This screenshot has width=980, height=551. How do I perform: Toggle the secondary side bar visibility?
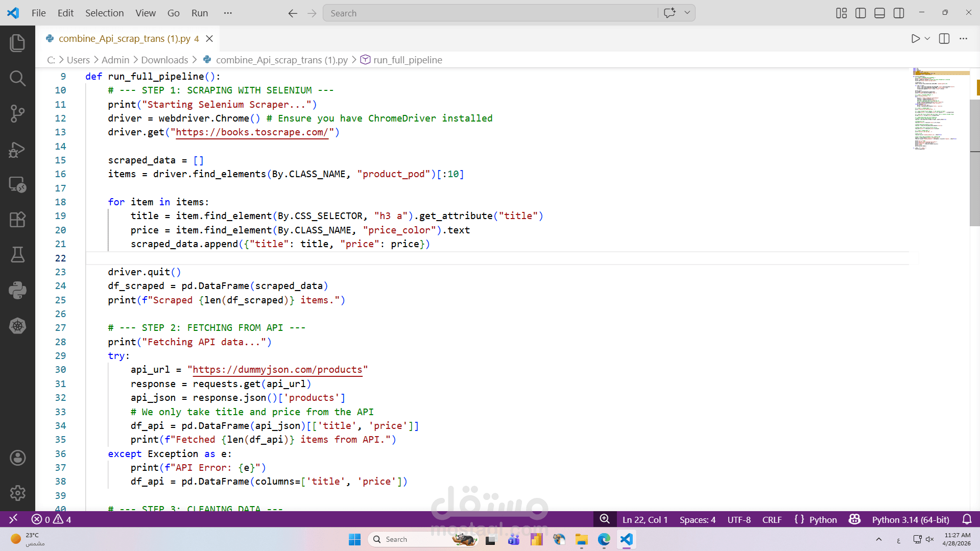tap(899, 13)
